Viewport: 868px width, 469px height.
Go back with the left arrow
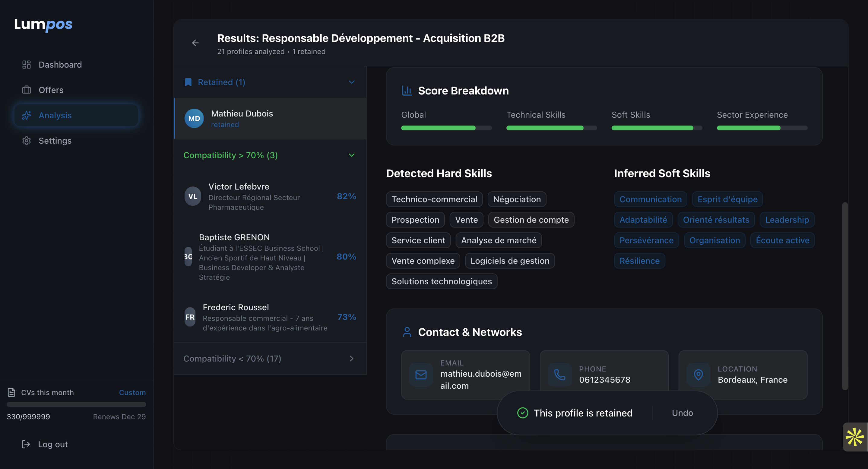(195, 43)
